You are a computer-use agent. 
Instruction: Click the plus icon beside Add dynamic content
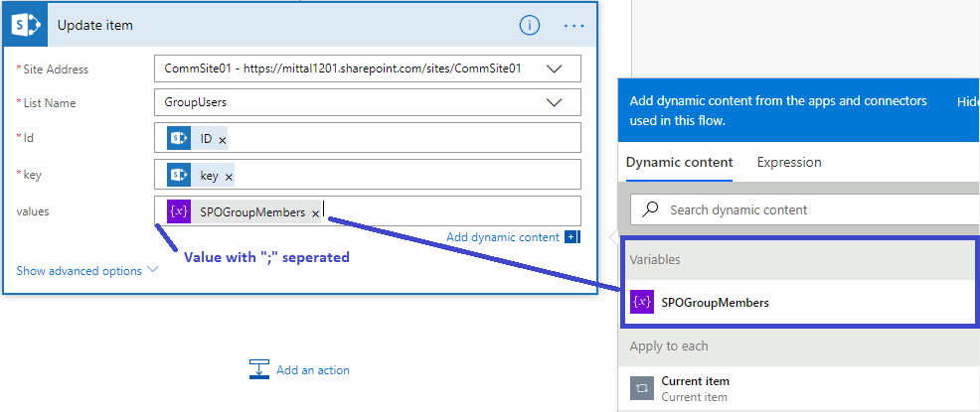pos(571,237)
